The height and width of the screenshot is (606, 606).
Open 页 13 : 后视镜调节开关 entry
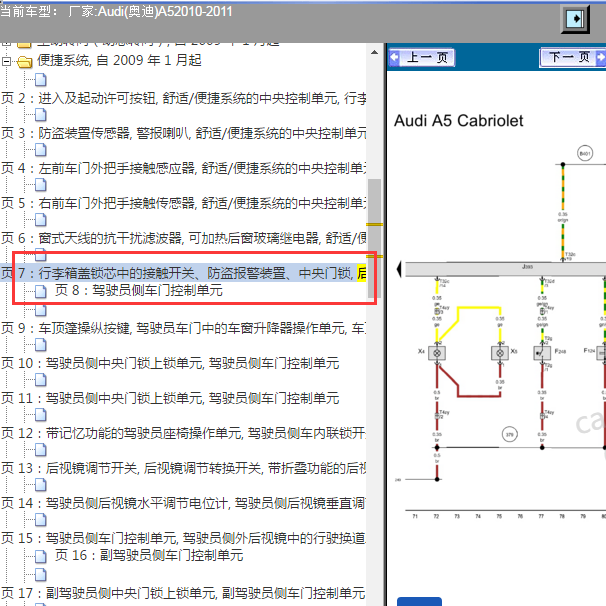[183, 468]
